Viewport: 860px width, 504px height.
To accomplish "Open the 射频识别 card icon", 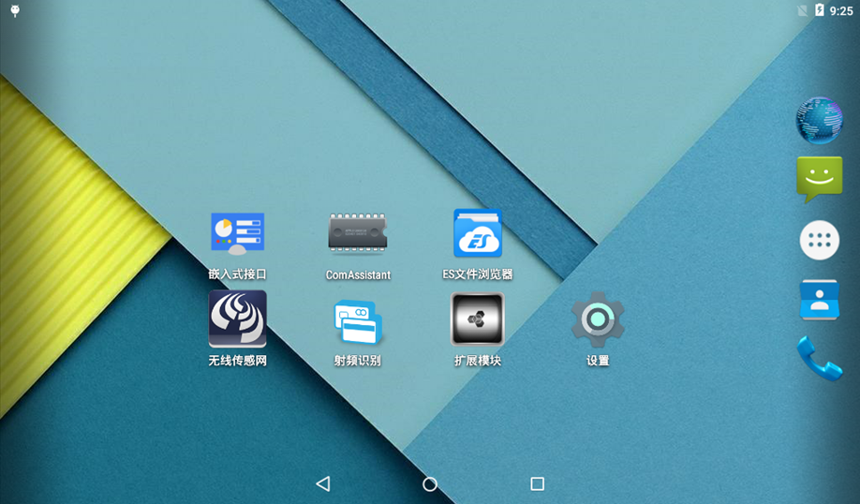I will 358,322.
